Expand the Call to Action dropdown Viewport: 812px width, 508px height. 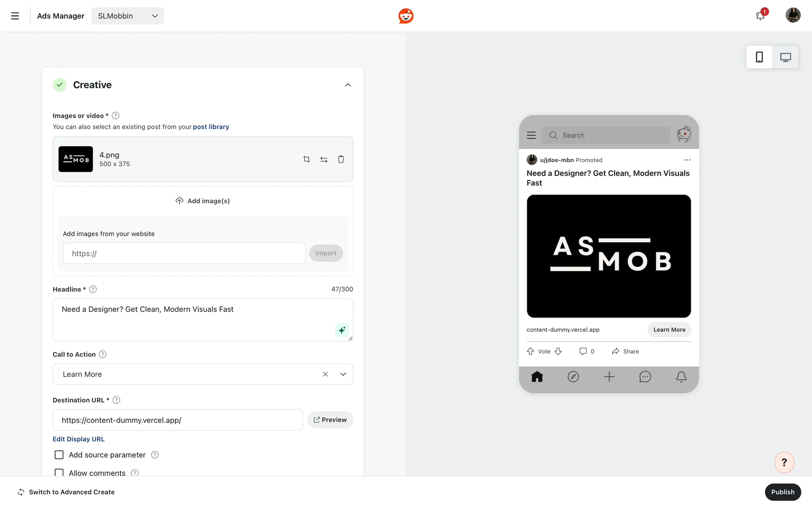pos(343,374)
